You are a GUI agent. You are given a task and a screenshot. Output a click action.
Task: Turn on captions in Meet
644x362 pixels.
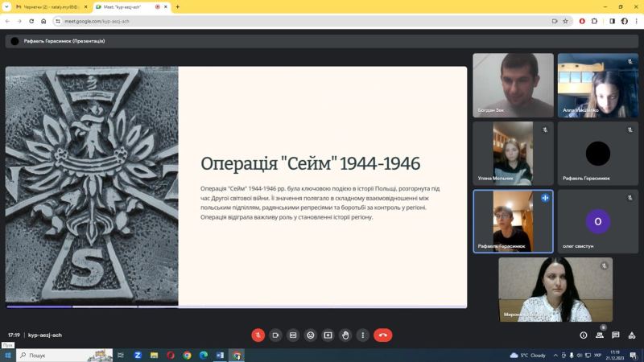293,335
